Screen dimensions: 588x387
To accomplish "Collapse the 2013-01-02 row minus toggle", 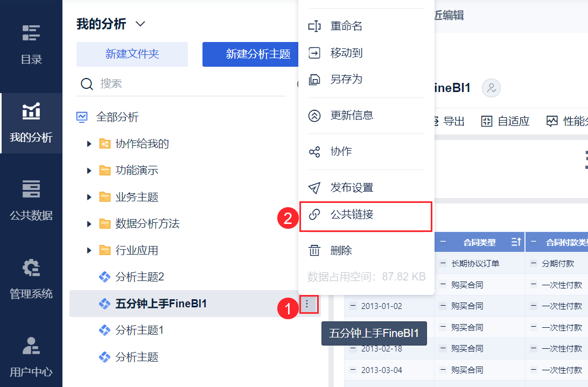I will pos(353,306).
